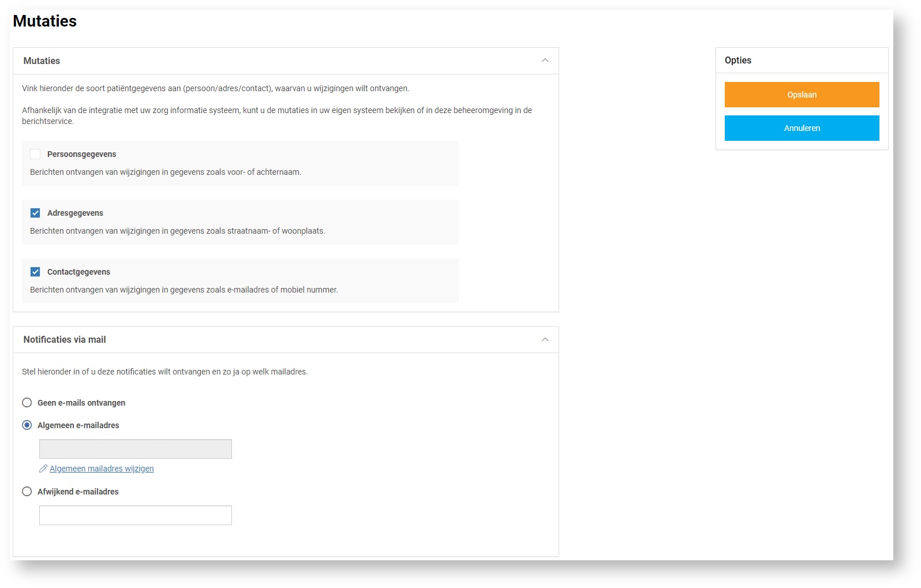Click the greyed-out general email address field
The height and width of the screenshot is (588, 921).
(136, 449)
